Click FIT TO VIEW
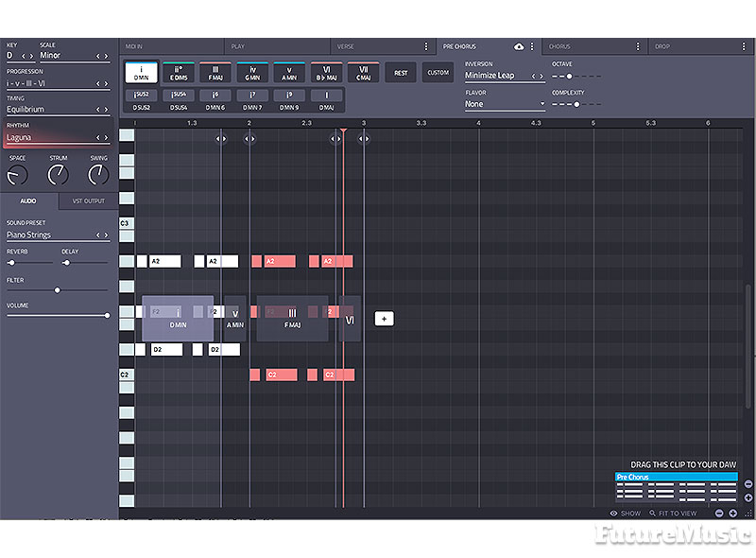This screenshot has height=558, width=756. point(673,514)
